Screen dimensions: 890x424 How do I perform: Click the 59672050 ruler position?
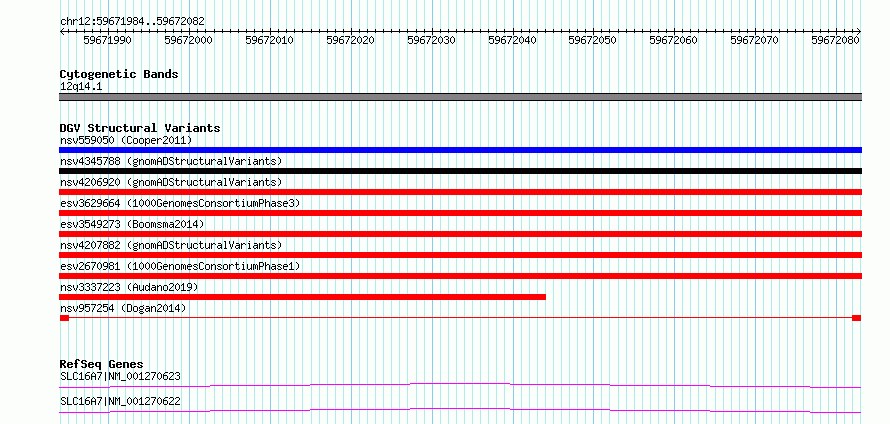click(593, 40)
